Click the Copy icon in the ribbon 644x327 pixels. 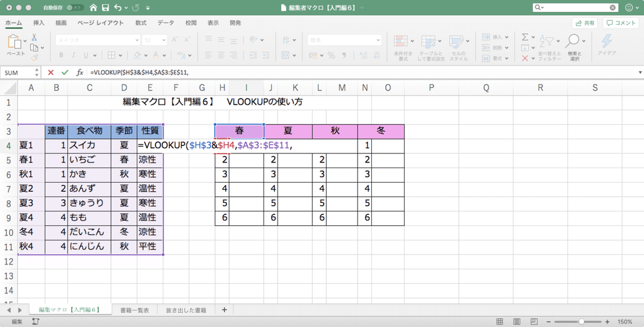(x=33, y=47)
